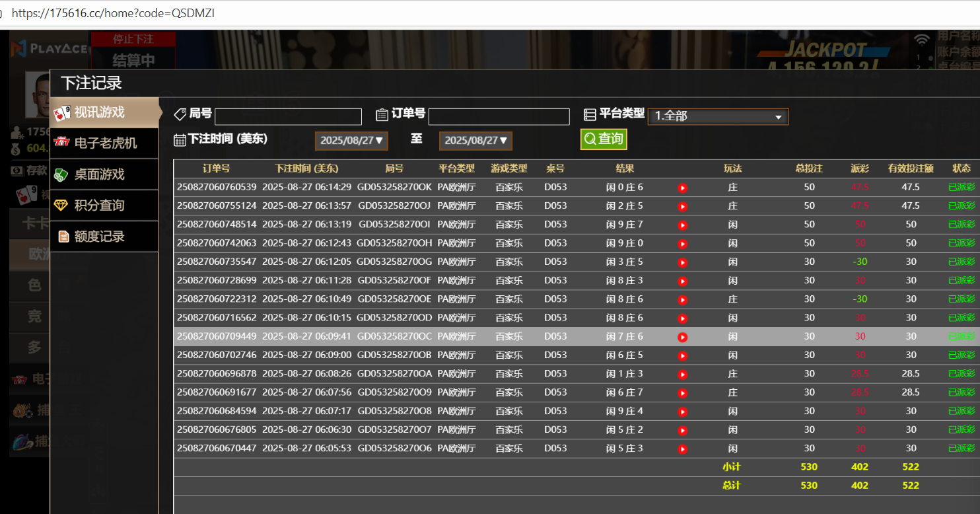Click clipboard icon next to 订单号
The width and height of the screenshot is (980, 514).
point(382,114)
